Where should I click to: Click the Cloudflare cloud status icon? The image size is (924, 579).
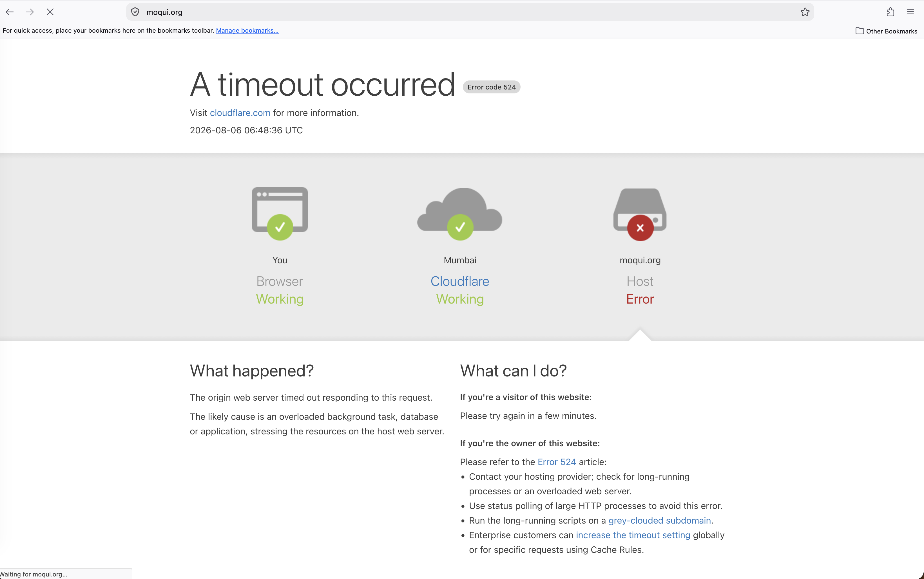point(460,214)
